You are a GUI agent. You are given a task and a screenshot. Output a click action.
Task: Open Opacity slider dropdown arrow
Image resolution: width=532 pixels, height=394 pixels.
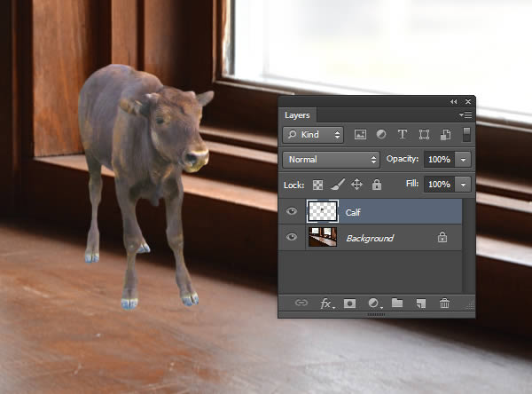463,160
